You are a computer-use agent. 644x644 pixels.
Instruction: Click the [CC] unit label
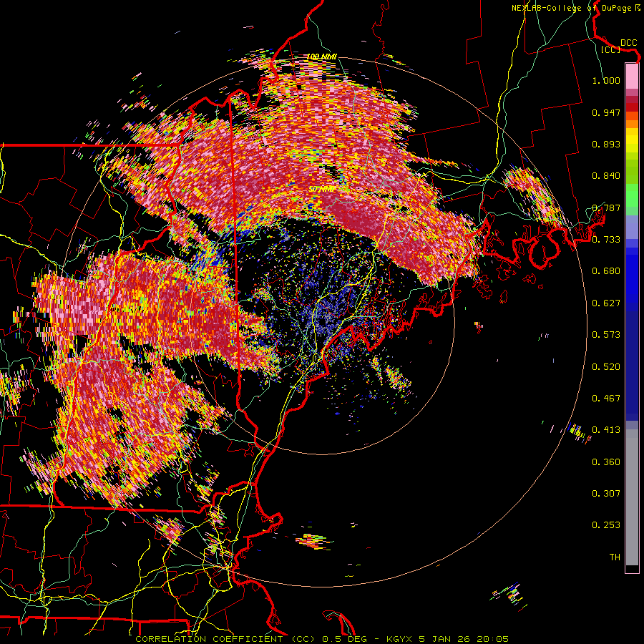tap(611, 49)
